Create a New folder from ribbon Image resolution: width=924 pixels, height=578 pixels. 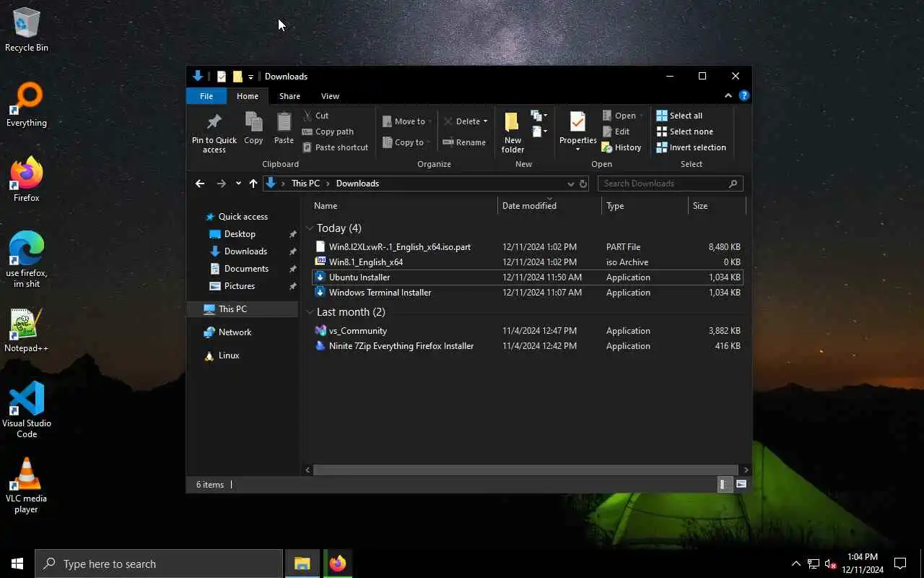pyautogui.click(x=513, y=132)
